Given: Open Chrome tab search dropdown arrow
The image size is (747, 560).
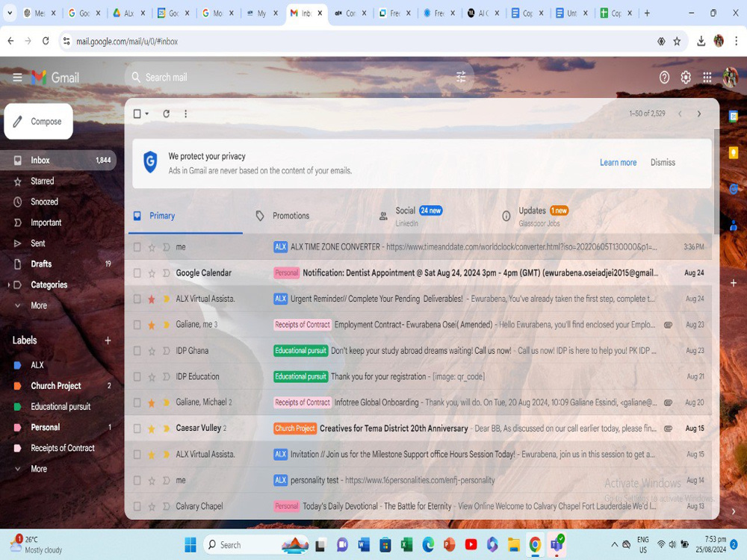Looking at the screenshot, I should tap(10, 13).
